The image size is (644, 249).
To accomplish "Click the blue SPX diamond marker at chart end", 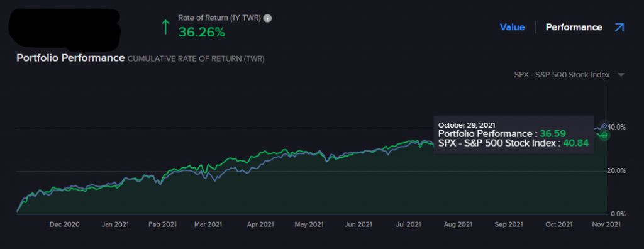I will click(x=604, y=126).
